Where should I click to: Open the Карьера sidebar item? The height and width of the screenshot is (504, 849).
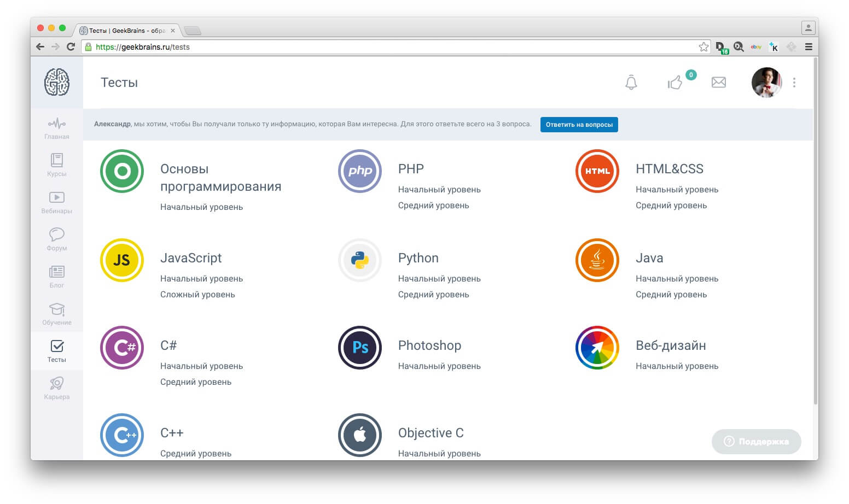coord(57,388)
